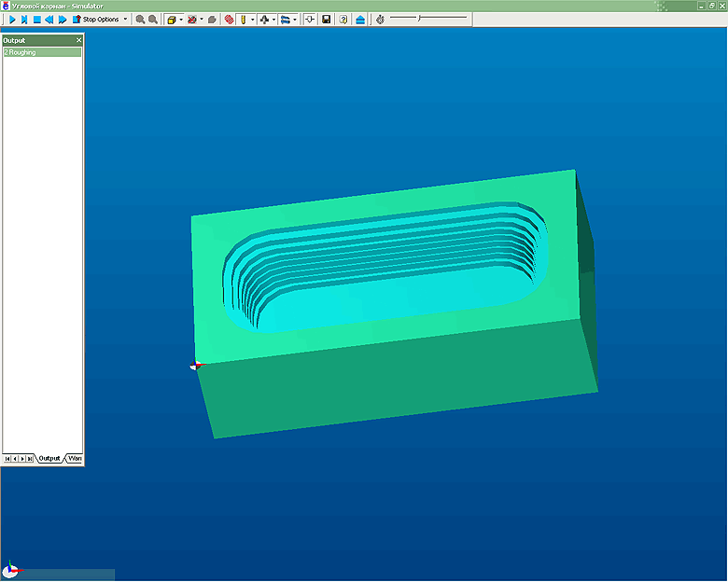Start simulation with the Play button
Viewport: 728px width, 582px height.
coord(12,20)
